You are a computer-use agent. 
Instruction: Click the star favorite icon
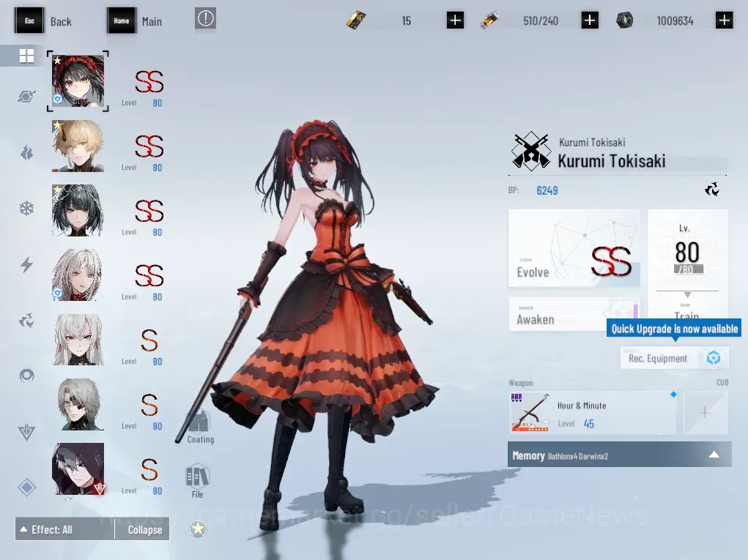(198, 528)
